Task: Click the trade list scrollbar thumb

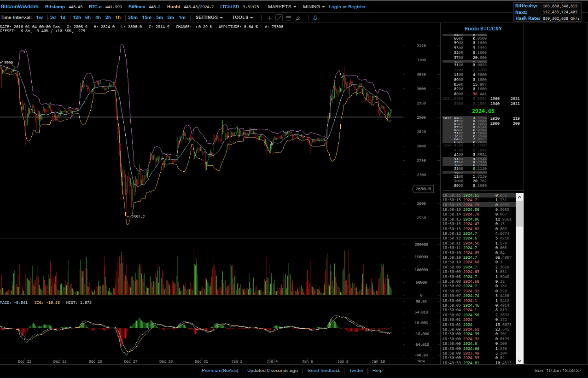Action: [520, 214]
